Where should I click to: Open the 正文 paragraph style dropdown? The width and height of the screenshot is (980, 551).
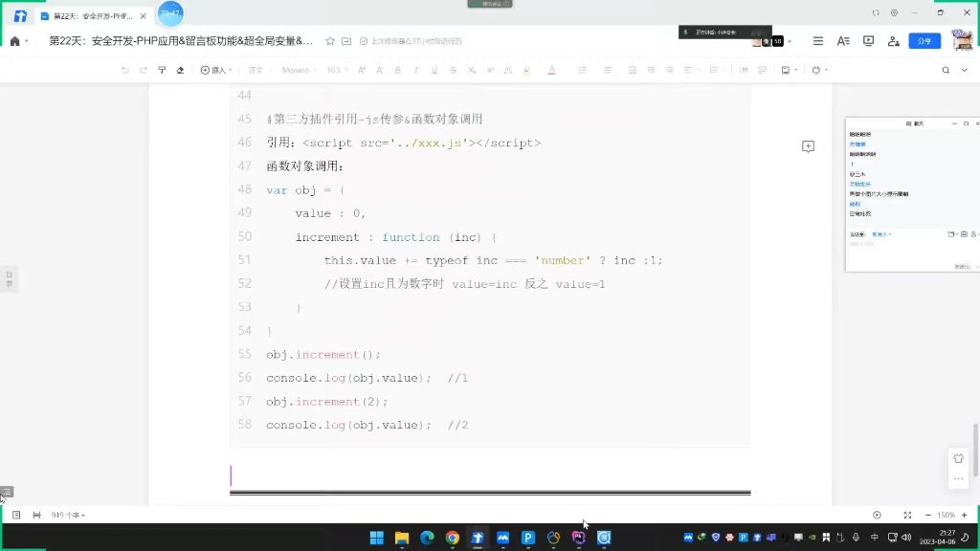259,70
